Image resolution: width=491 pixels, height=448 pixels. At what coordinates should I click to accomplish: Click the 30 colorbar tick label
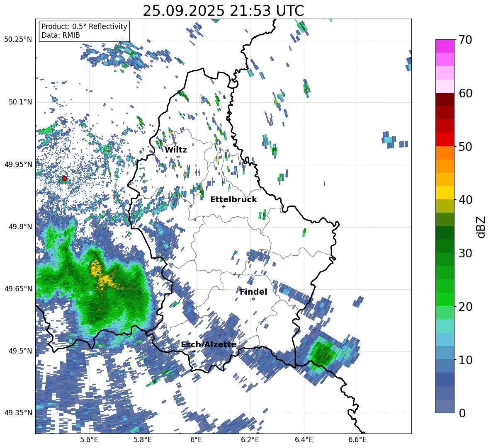[465, 253]
